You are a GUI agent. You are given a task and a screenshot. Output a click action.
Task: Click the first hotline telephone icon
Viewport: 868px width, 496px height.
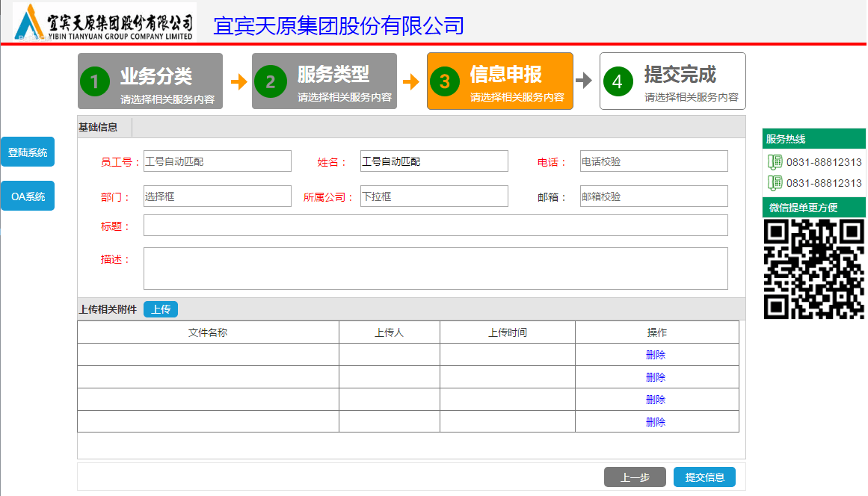775,162
